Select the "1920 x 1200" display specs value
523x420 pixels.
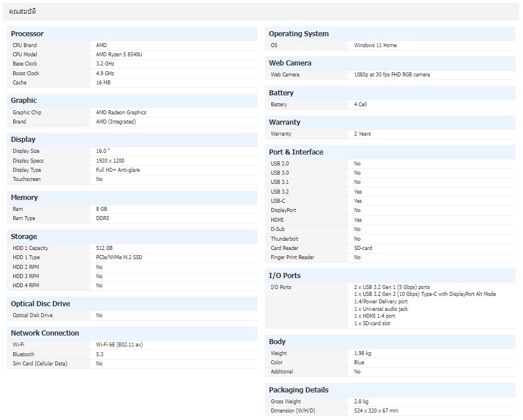click(110, 161)
